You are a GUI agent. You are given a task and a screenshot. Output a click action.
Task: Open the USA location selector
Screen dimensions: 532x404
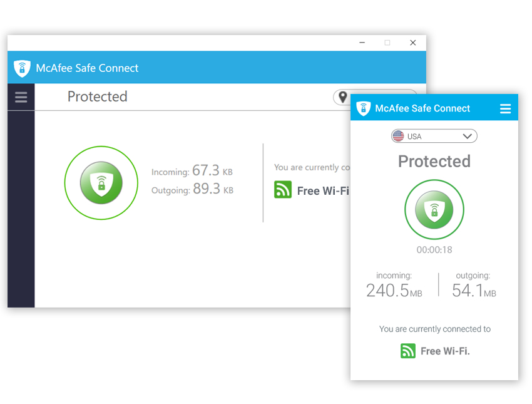pos(434,136)
